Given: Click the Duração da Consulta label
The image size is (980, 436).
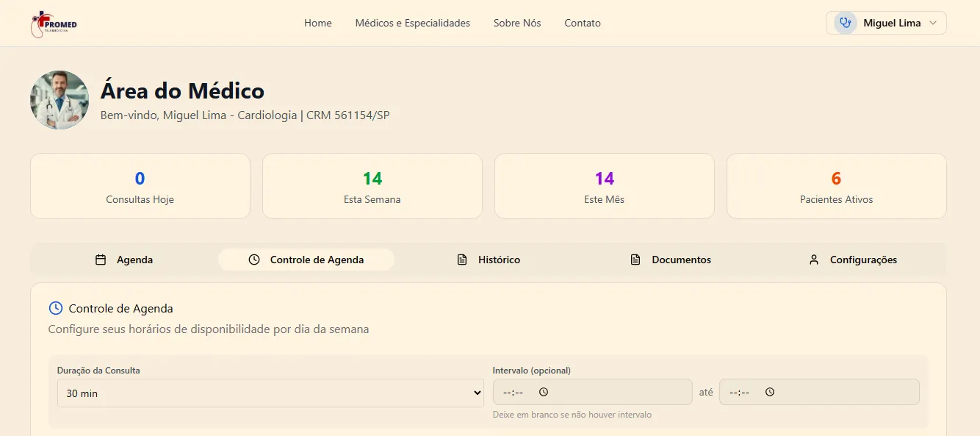Looking at the screenshot, I should (98, 370).
